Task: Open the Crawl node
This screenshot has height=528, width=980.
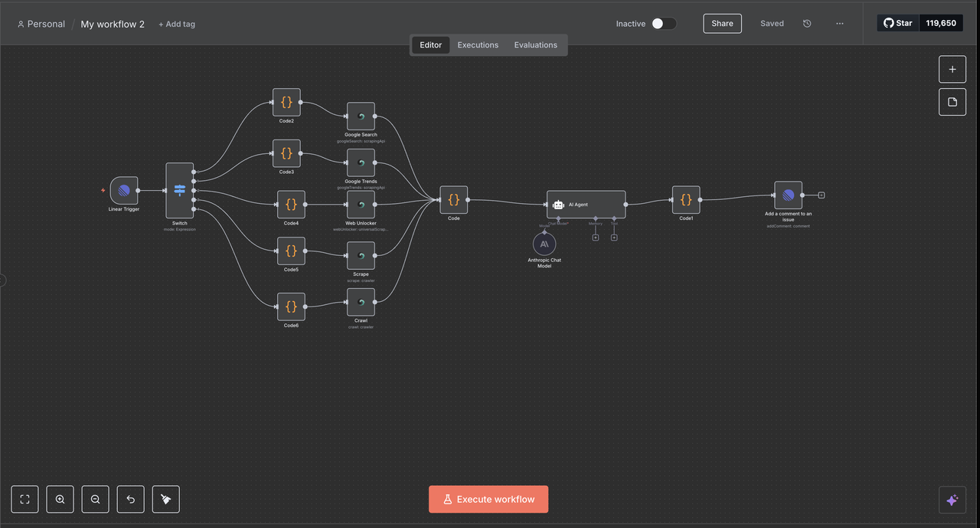Action: point(361,303)
